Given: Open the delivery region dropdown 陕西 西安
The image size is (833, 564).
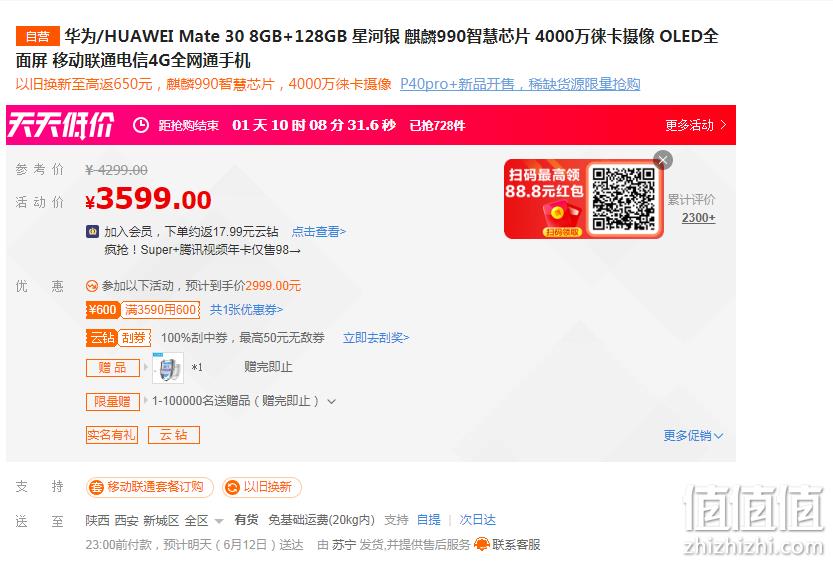Looking at the screenshot, I should click(154, 520).
